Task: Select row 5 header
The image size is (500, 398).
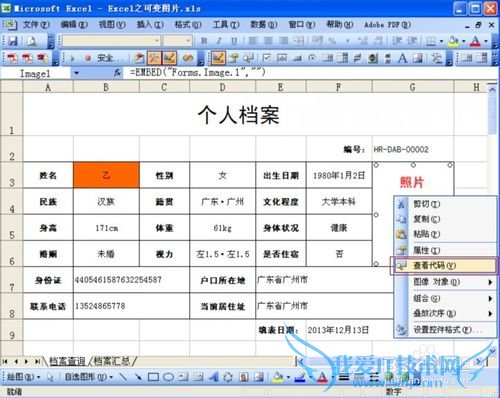Action: [12, 228]
